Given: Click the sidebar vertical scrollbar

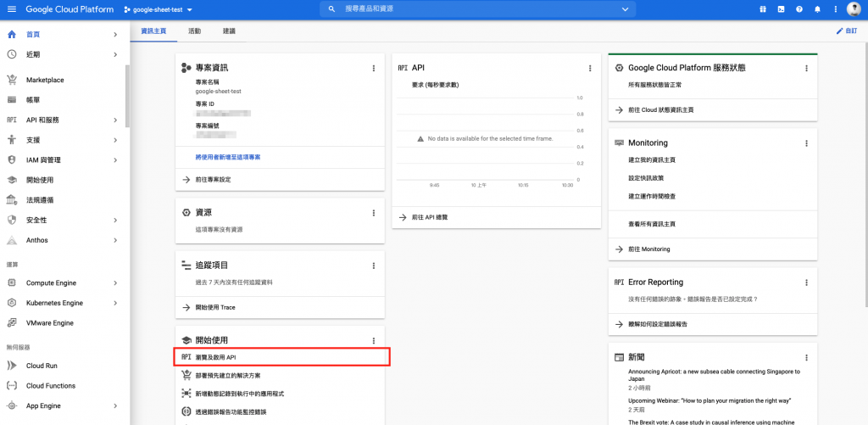Looking at the screenshot, I should coord(127,97).
